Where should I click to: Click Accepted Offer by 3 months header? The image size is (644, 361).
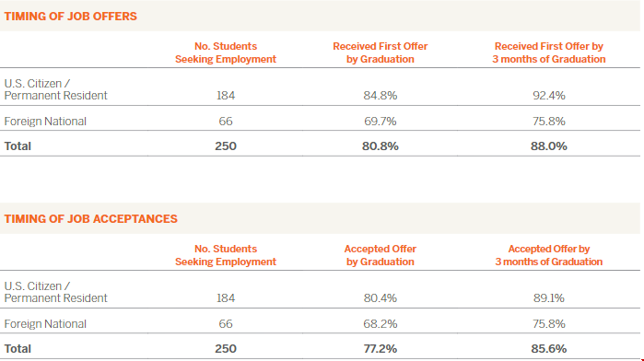click(549, 255)
